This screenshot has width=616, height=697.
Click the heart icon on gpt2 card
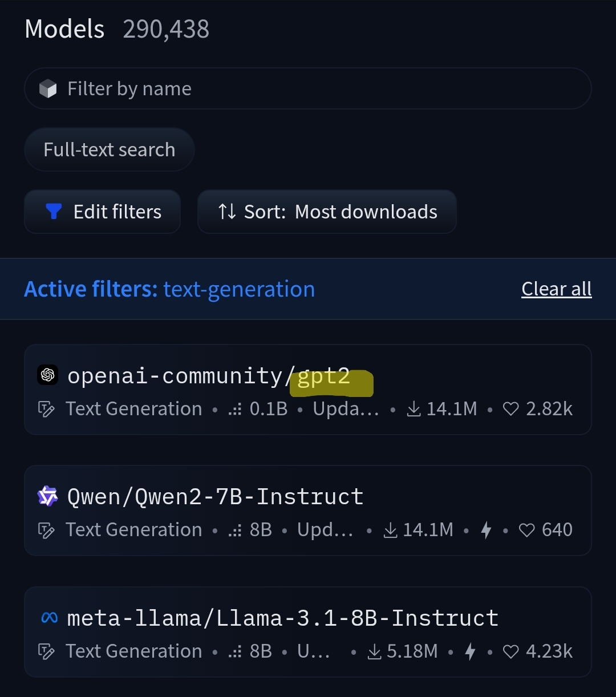tap(511, 409)
